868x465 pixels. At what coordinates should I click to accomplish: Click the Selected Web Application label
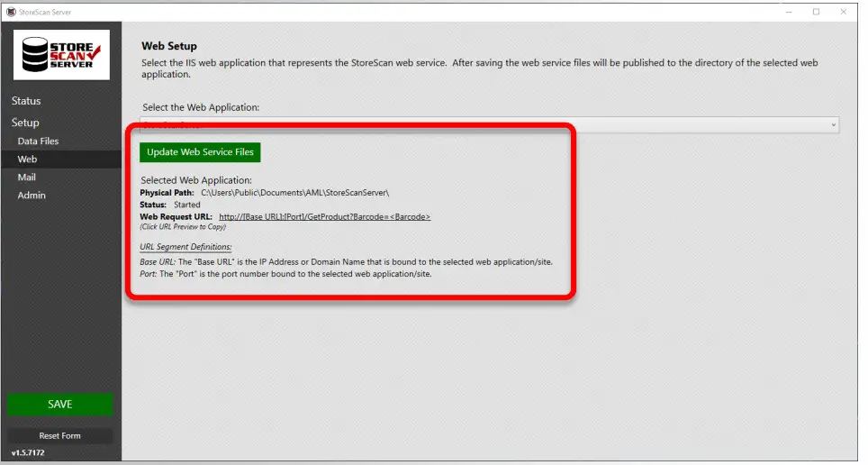[x=196, y=180]
